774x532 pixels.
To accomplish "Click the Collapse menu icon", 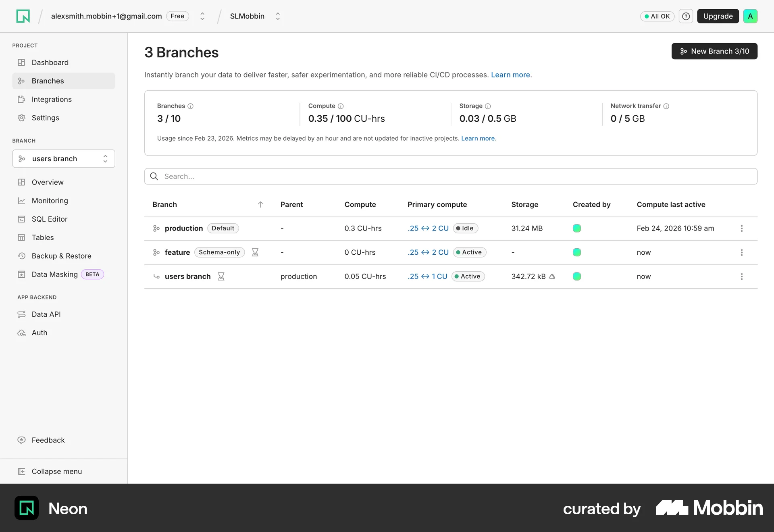I will pyautogui.click(x=21, y=471).
